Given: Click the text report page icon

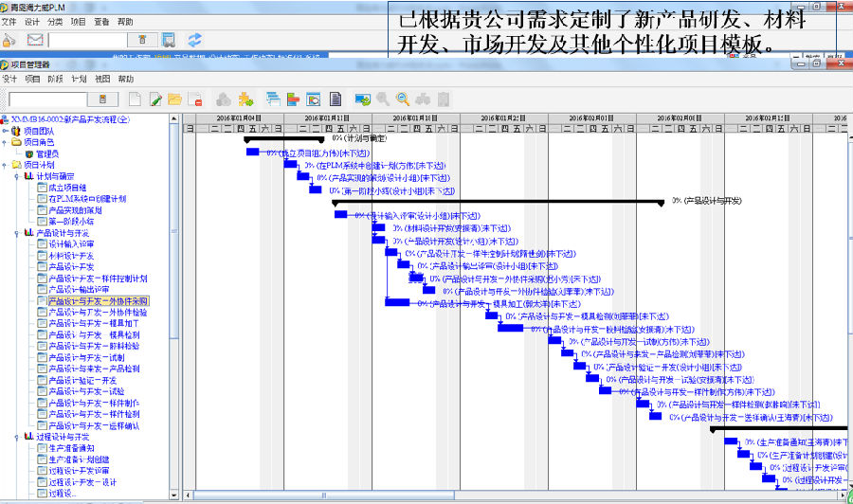Looking at the screenshot, I should pos(335,99).
